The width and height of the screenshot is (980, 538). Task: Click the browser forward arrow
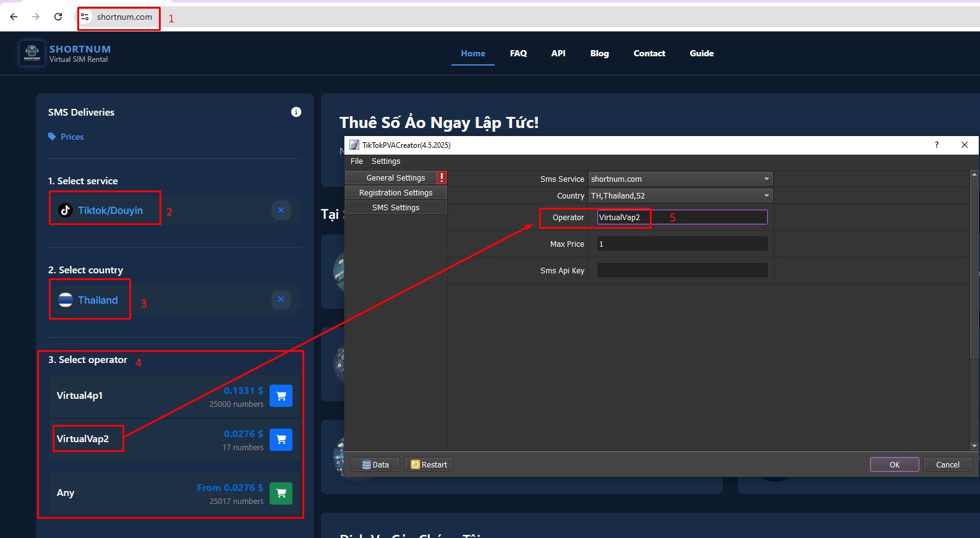[x=36, y=17]
